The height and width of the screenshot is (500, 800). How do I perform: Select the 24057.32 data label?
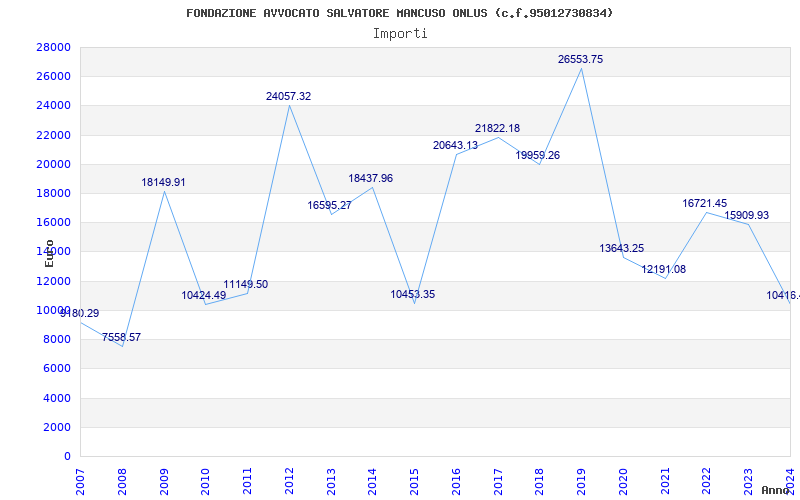288,96
